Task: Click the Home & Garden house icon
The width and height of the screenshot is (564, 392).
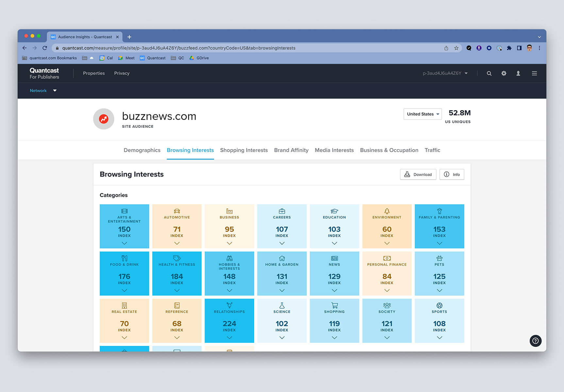Action: (x=282, y=258)
